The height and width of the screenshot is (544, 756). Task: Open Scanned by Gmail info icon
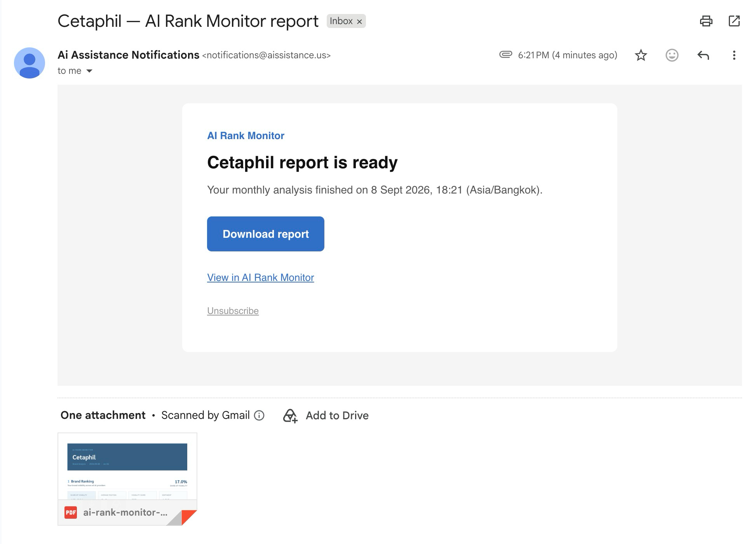coord(259,415)
